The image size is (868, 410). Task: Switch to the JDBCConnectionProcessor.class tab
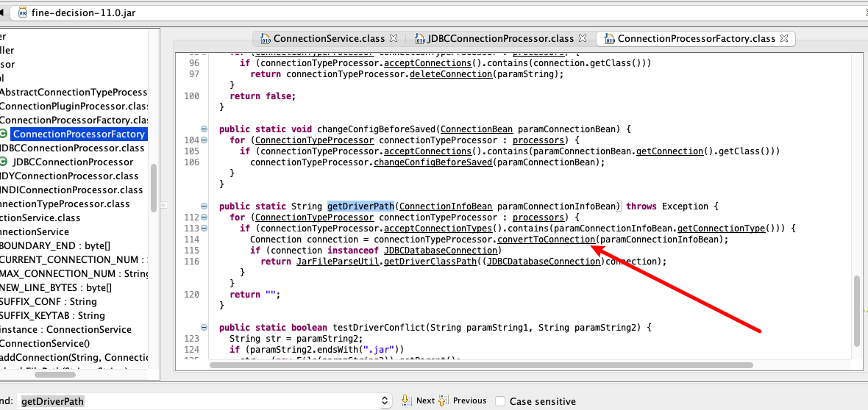(x=493, y=38)
